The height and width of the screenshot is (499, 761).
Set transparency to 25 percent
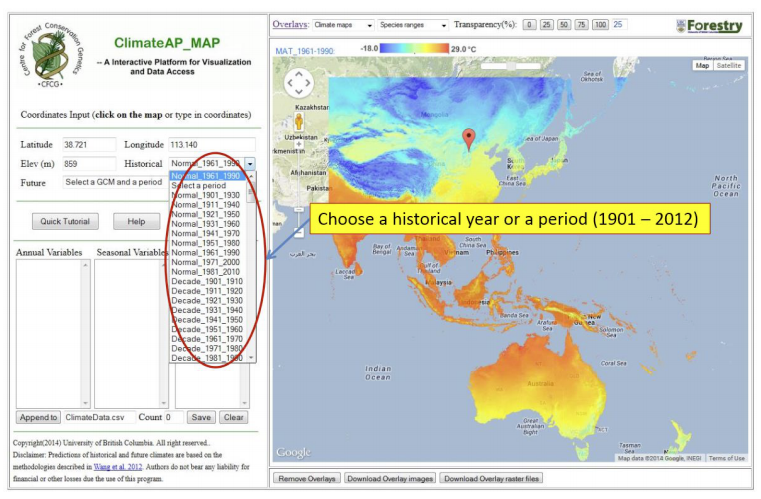(546, 25)
